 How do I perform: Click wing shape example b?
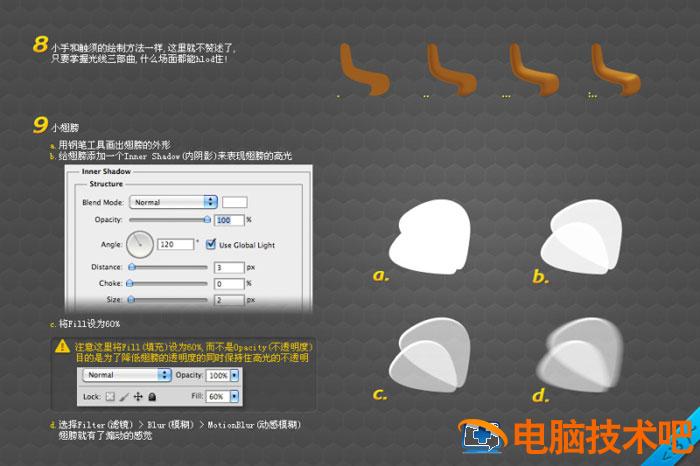581,236
